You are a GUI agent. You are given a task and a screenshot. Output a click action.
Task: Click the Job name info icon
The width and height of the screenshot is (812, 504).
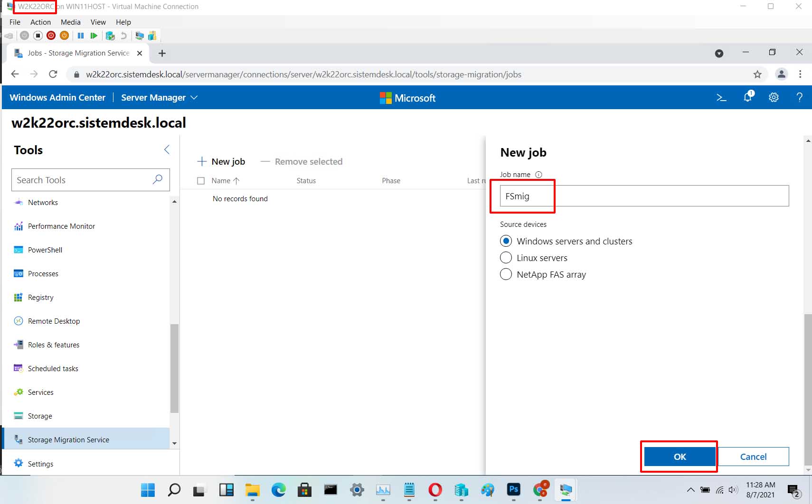click(538, 175)
